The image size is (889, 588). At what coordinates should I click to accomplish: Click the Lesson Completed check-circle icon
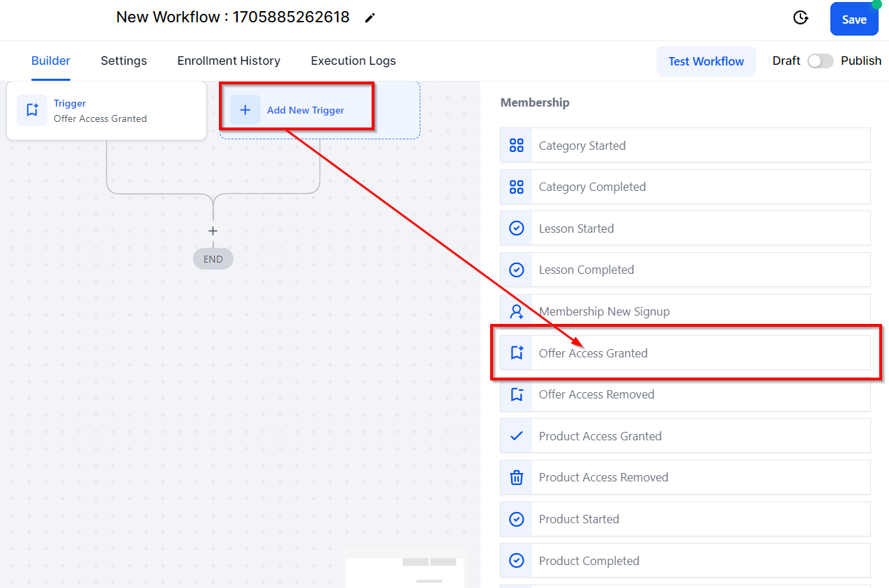[x=517, y=270]
